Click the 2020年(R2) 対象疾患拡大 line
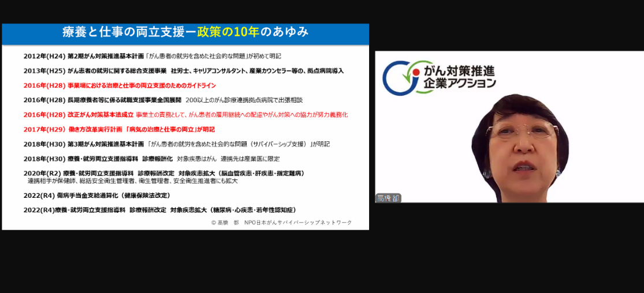This screenshot has width=644, height=293. [163, 173]
